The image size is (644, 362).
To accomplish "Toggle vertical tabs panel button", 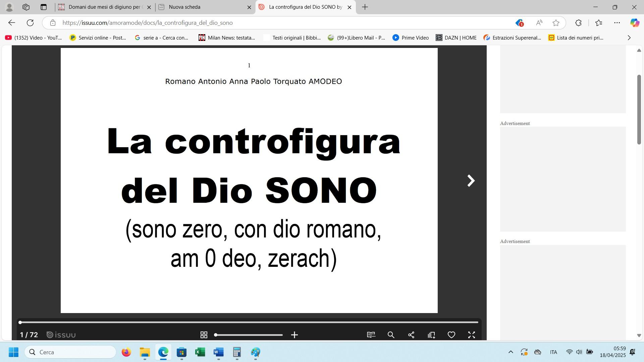I will [x=44, y=7].
